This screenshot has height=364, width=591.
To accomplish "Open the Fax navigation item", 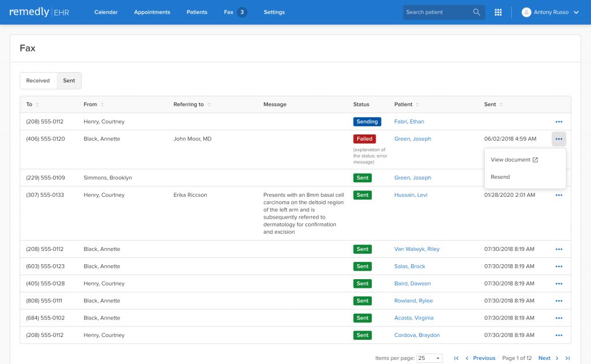I will (229, 12).
